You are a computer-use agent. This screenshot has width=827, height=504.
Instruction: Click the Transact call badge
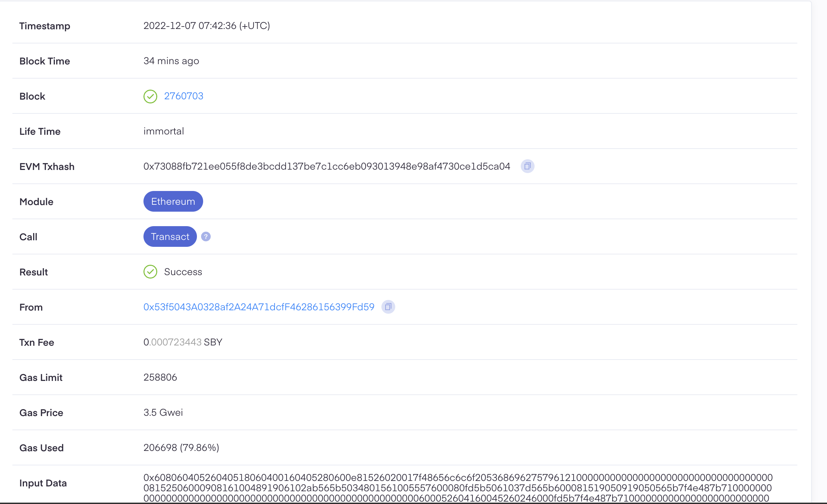point(170,237)
